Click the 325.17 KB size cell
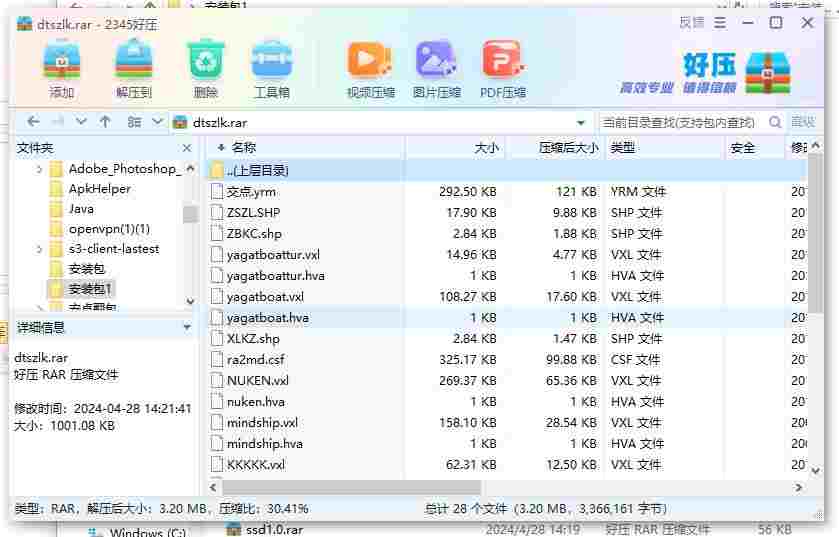This screenshot has height=537, width=839. click(468, 359)
